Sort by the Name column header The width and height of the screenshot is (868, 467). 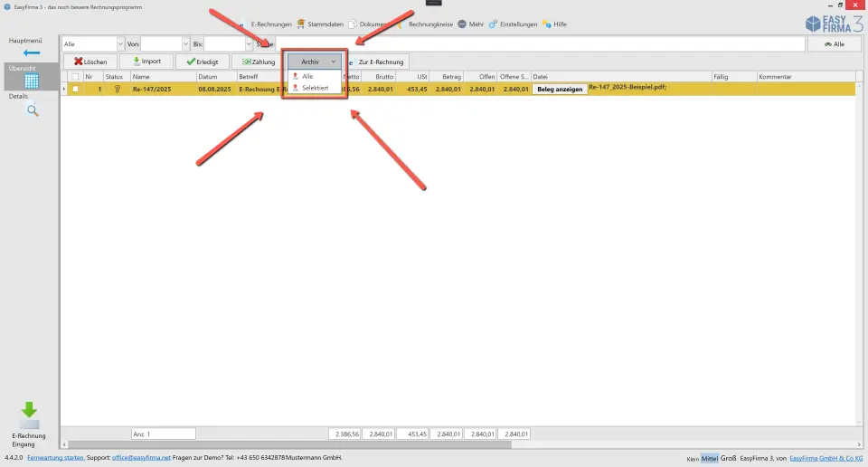164,76
